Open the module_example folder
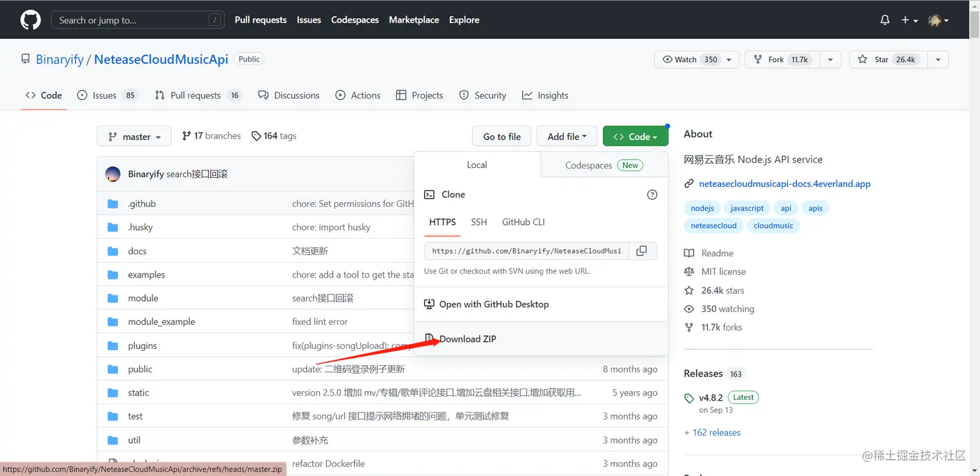This screenshot has height=476, width=980. pos(161,322)
